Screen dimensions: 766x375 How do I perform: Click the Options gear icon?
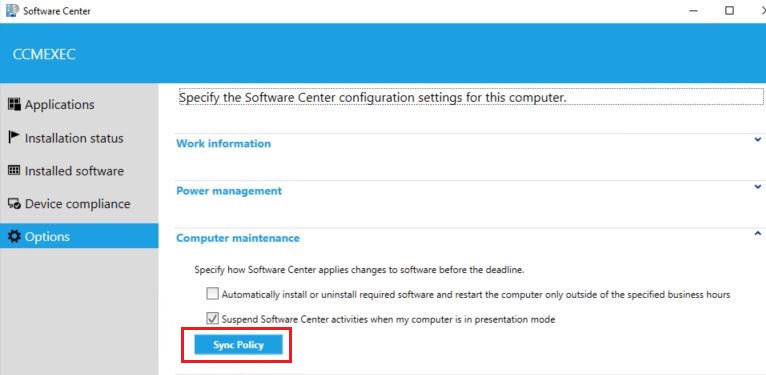(x=15, y=236)
